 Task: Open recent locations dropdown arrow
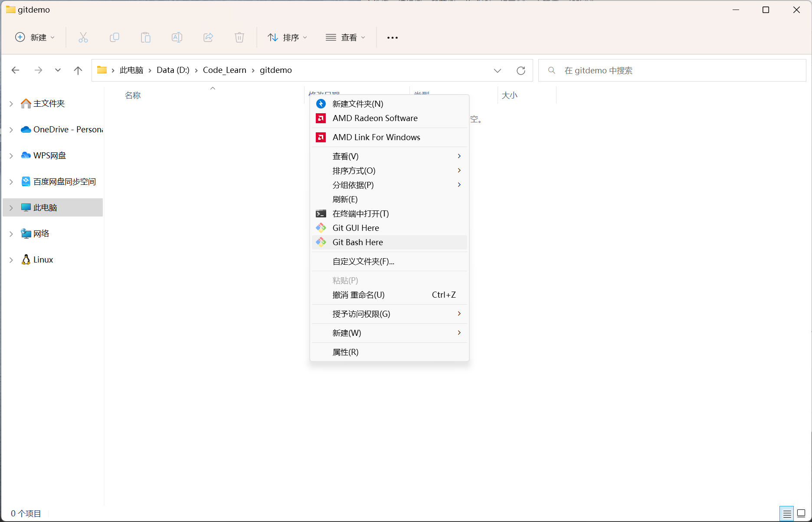[58, 70]
